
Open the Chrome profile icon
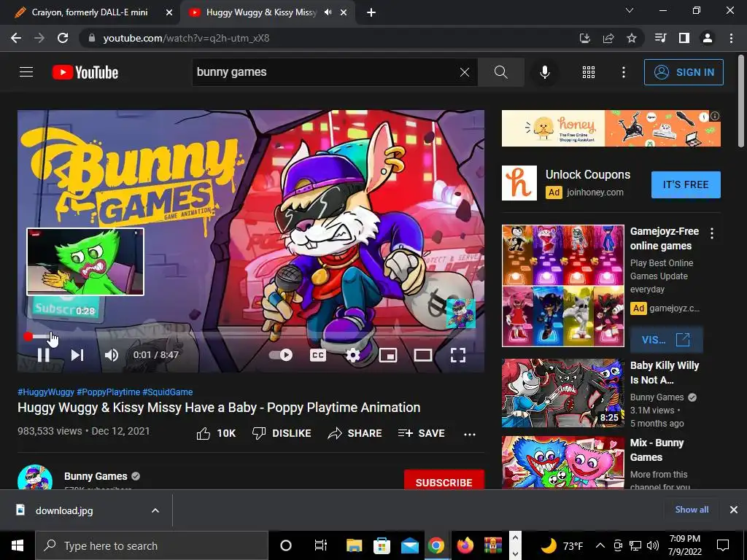tap(708, 38)
